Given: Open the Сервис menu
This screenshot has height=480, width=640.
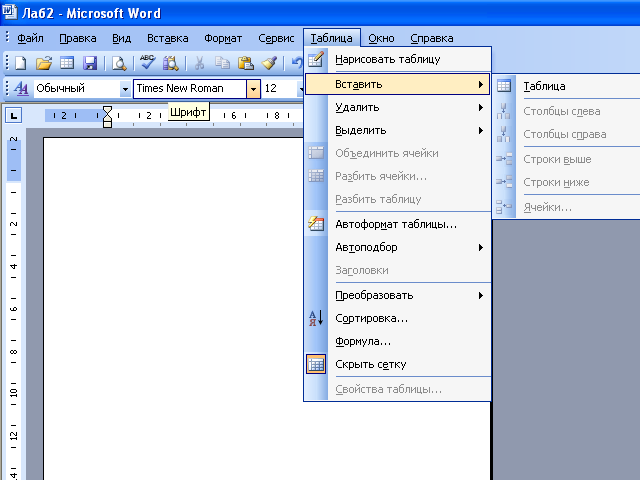Looking at the screenshot, I should (276, 38).
